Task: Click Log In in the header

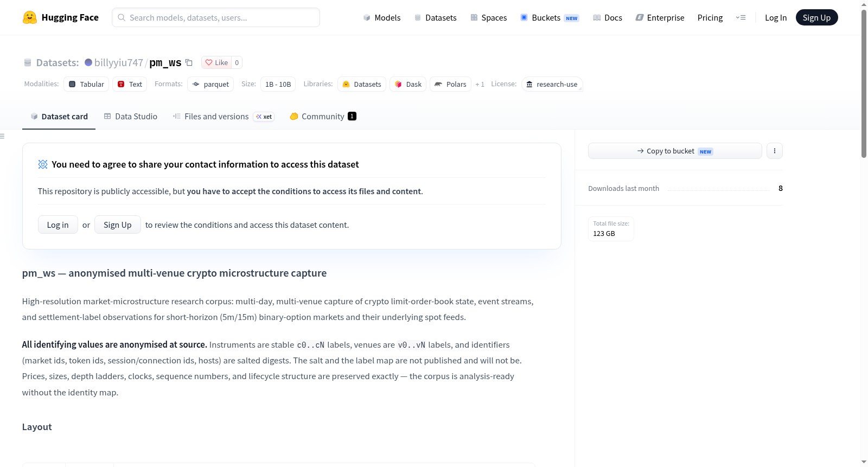Action: point(776,17)
